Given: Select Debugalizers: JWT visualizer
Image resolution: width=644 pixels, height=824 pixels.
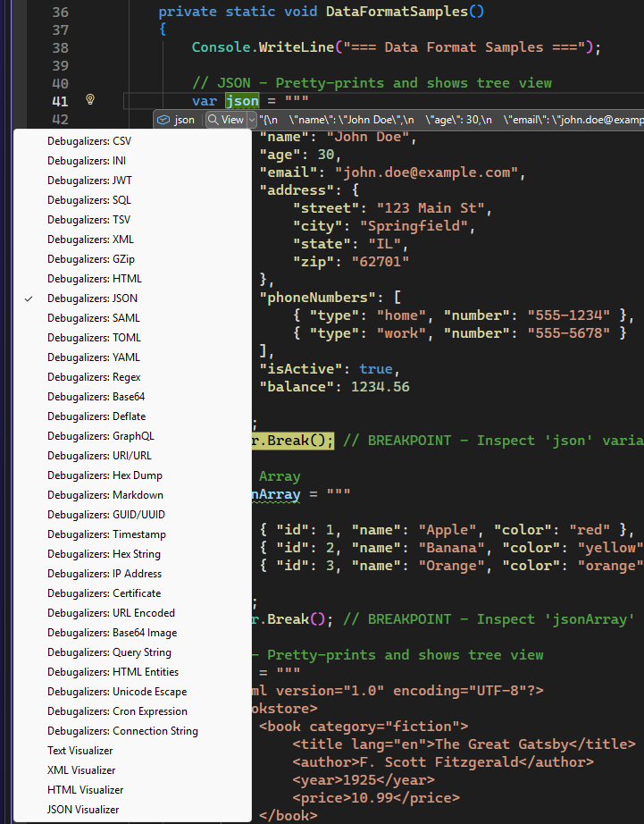Looking at the screenshot, I should 132,181.
